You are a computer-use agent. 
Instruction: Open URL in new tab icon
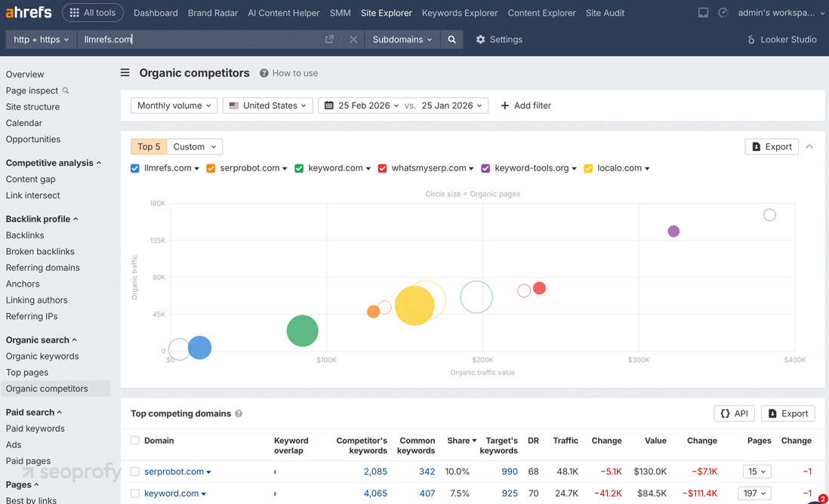point(329,39)
